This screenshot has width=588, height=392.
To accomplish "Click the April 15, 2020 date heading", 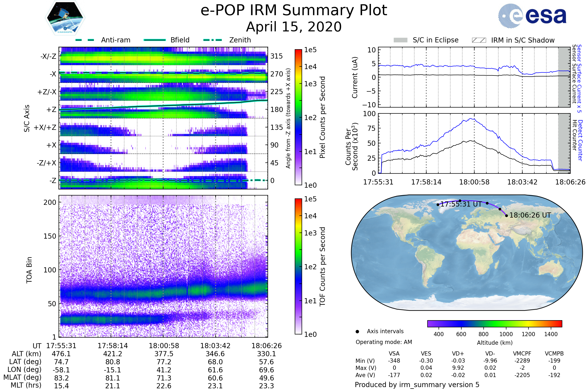I will (x=294, y=27).
